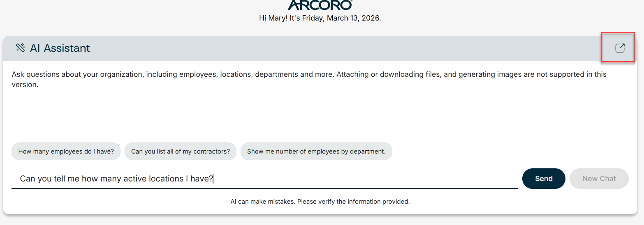Select 'How many employees do I have?' suggestion

pos(66,152)
